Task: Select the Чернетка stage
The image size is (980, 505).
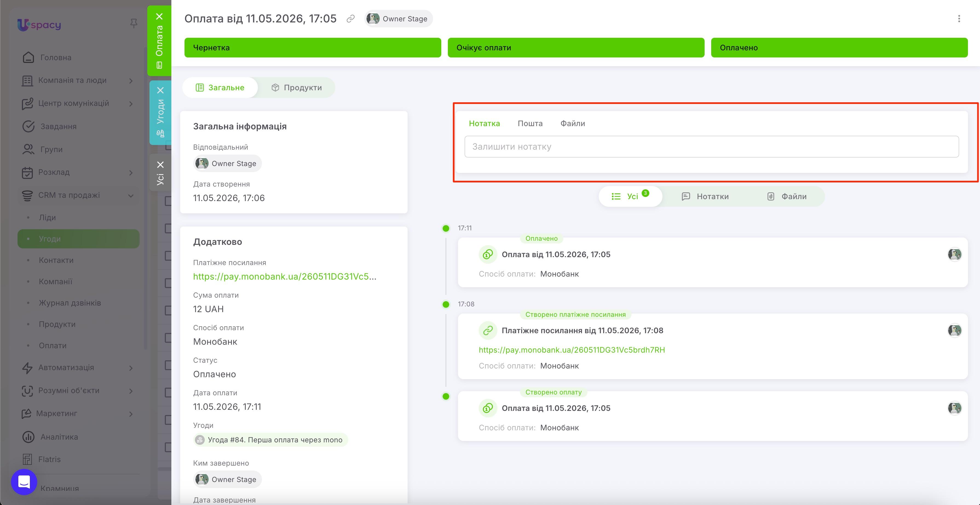Action: click(x=313, y=48)
